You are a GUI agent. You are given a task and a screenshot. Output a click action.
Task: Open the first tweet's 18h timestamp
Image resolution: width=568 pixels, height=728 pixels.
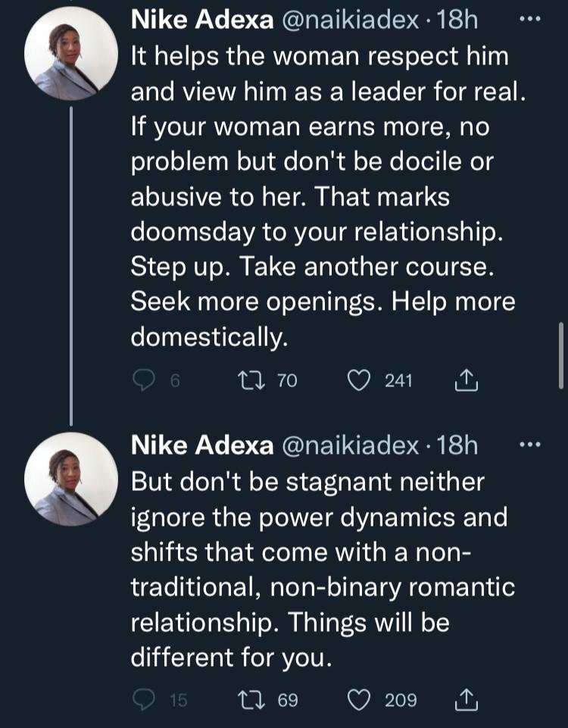click(x=457, y=21)
